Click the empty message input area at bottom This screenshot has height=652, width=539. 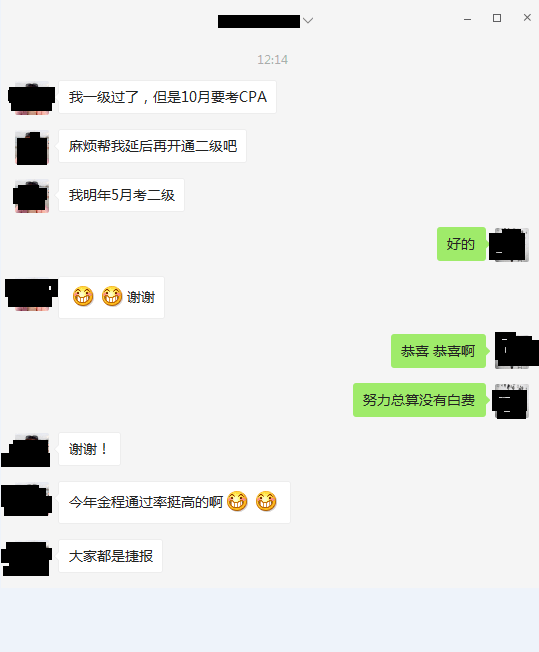coord(270,620)
